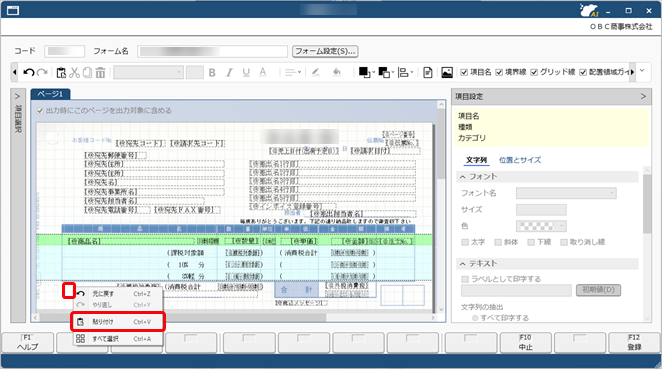Image resolution: width=662 pixels, height=369 pixels.
Task: Toggle the 太字 checkbox
Action: (465, 242)
